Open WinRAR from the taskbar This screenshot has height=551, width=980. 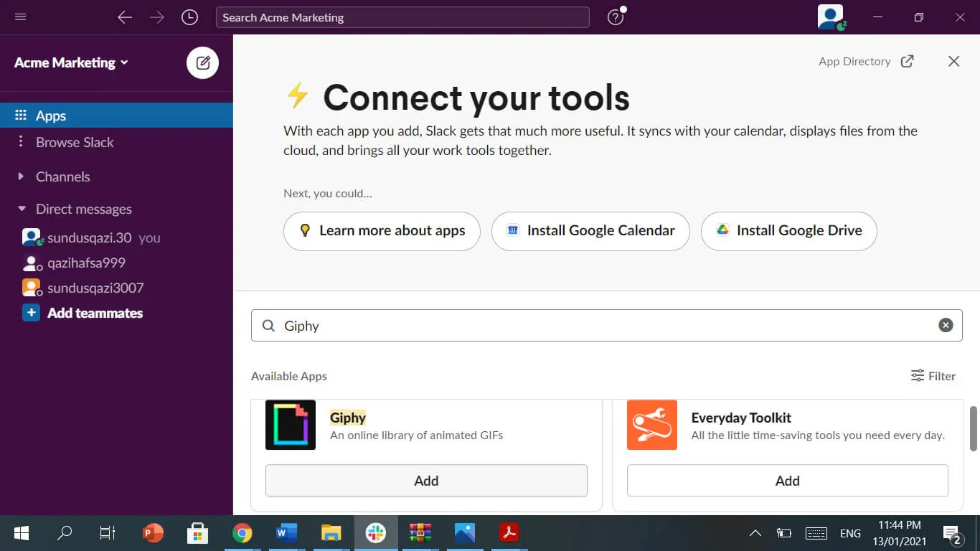pos(420,533)
